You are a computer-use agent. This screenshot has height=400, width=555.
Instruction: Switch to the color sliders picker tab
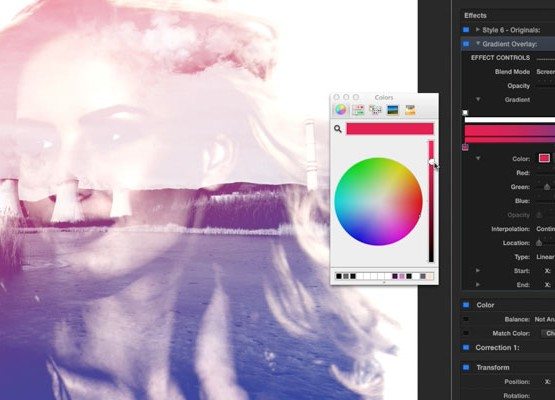[x=358, y=110]
